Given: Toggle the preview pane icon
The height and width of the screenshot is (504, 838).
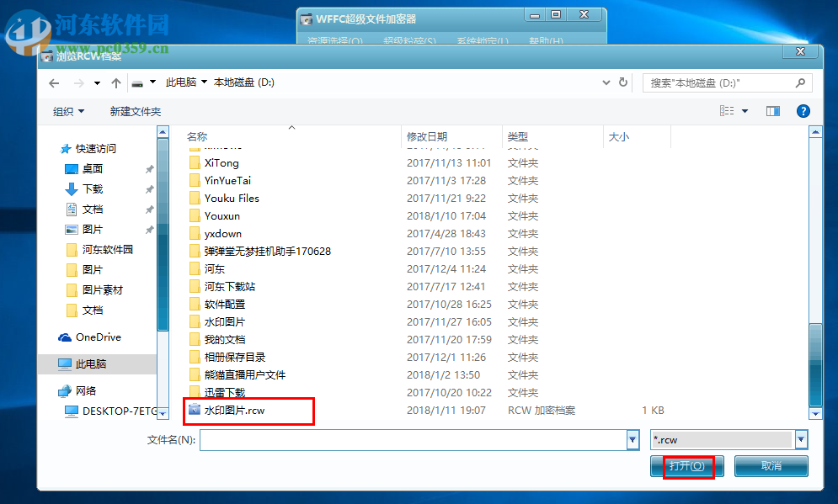Looking at the screenshot, I should click(773, 111).
